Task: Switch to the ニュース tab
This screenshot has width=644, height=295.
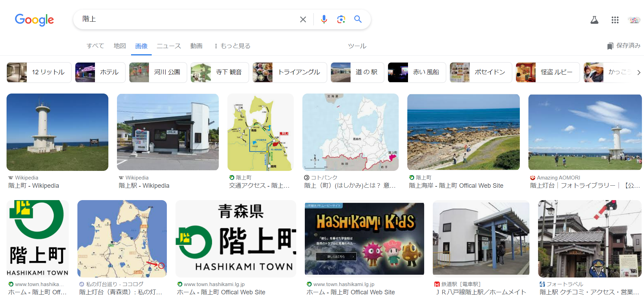Action: point(169,46)
